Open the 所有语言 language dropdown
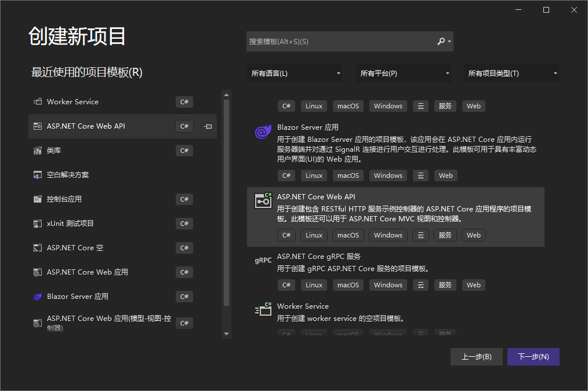 click(295, 74)
